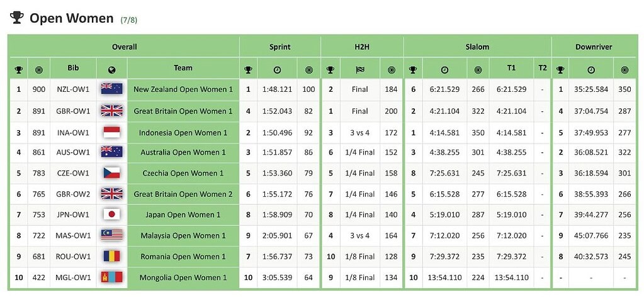Click the Downriver points target icon
This screenshot has width=644, height=297.
tap(624, 70)
